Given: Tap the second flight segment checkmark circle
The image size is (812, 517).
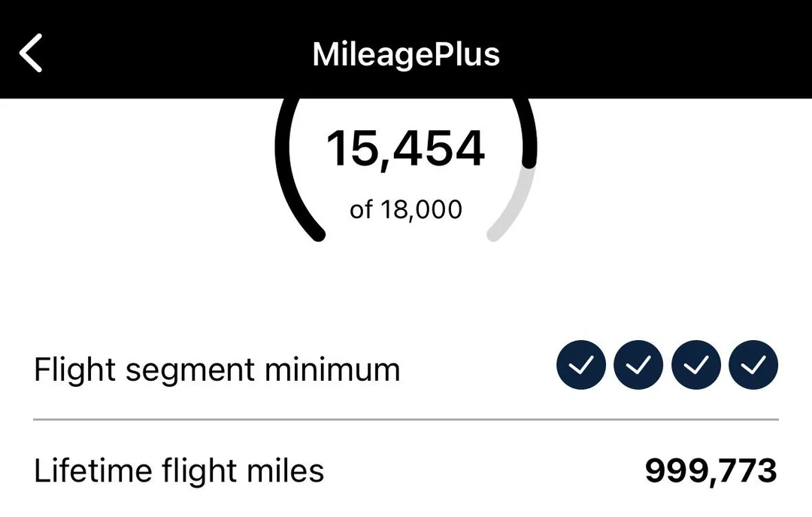Looking at the screenshot, I should (638, 365).
